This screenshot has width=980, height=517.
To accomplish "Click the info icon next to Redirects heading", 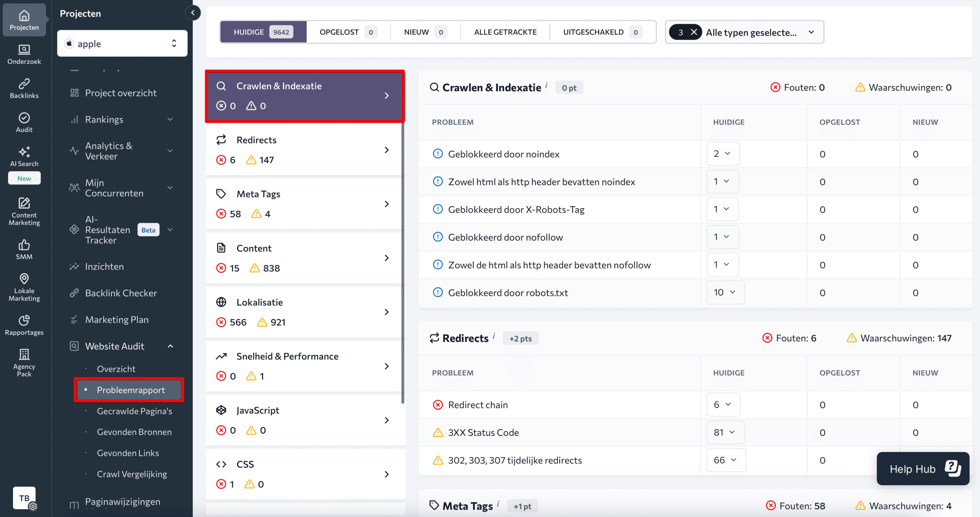I will (494, 336).
